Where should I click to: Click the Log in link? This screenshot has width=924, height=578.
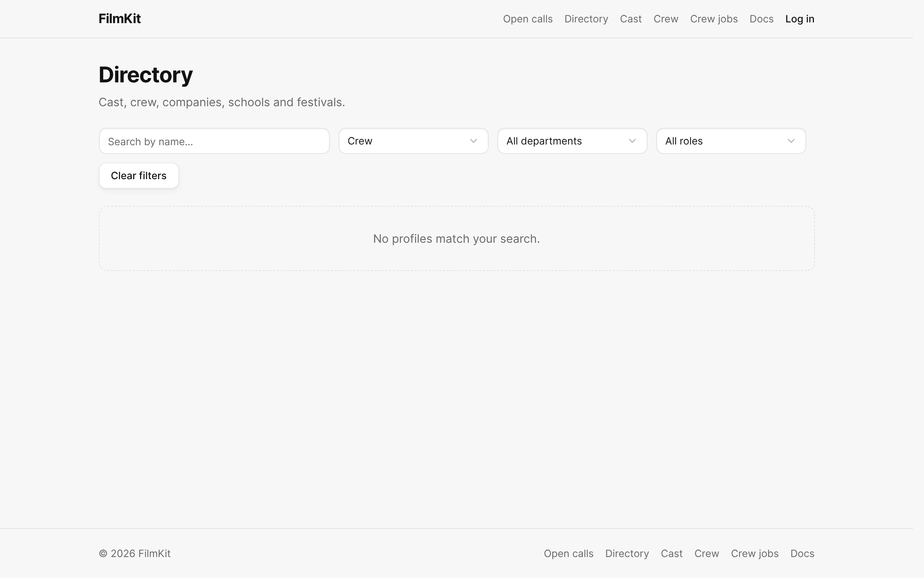799,19
